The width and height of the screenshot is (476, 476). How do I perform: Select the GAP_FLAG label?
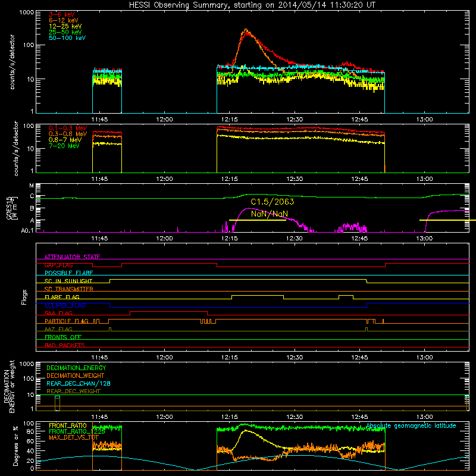[x=58, y=265]
